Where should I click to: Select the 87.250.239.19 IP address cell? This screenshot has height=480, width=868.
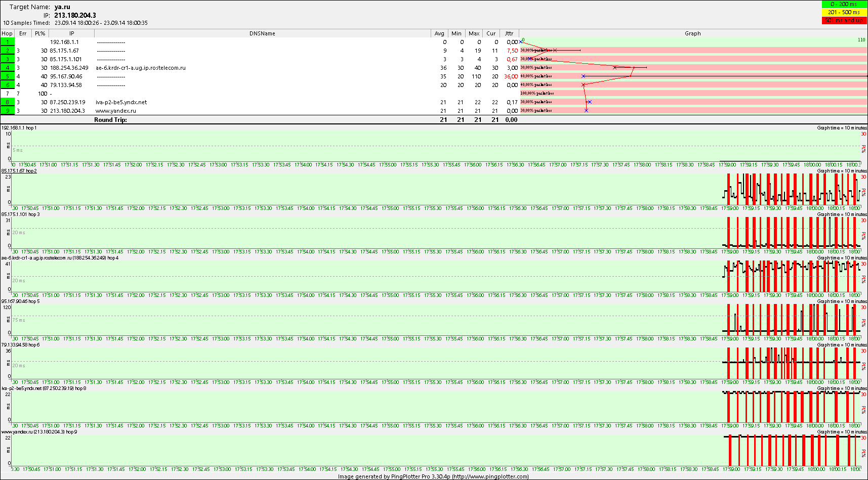(68, 102)
